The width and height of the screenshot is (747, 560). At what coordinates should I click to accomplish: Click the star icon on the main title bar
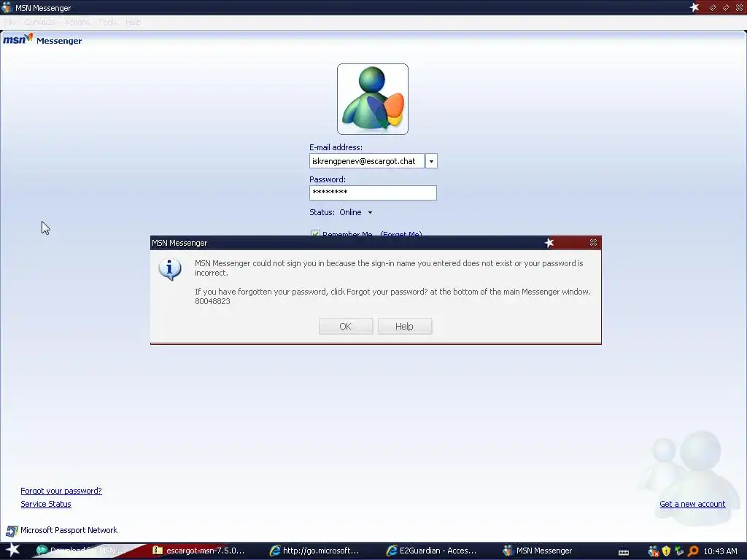pyautogui.click(x=694, y=7)
